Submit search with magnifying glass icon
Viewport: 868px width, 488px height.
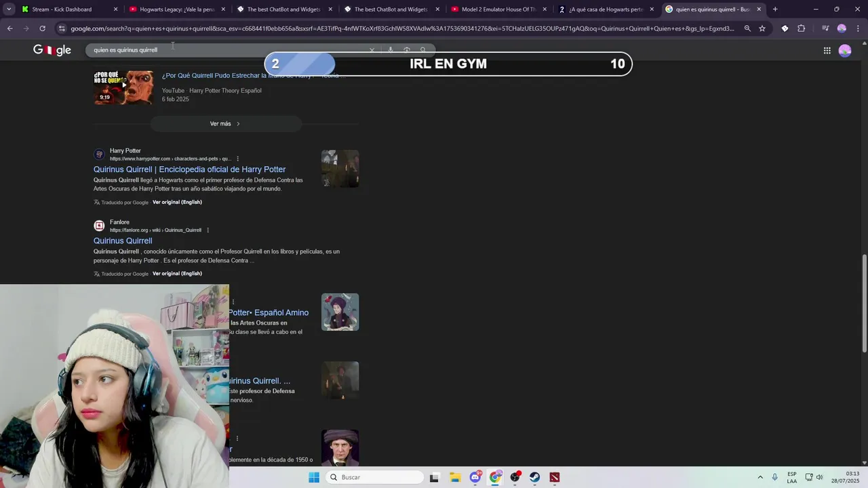(x=423, y=50)
